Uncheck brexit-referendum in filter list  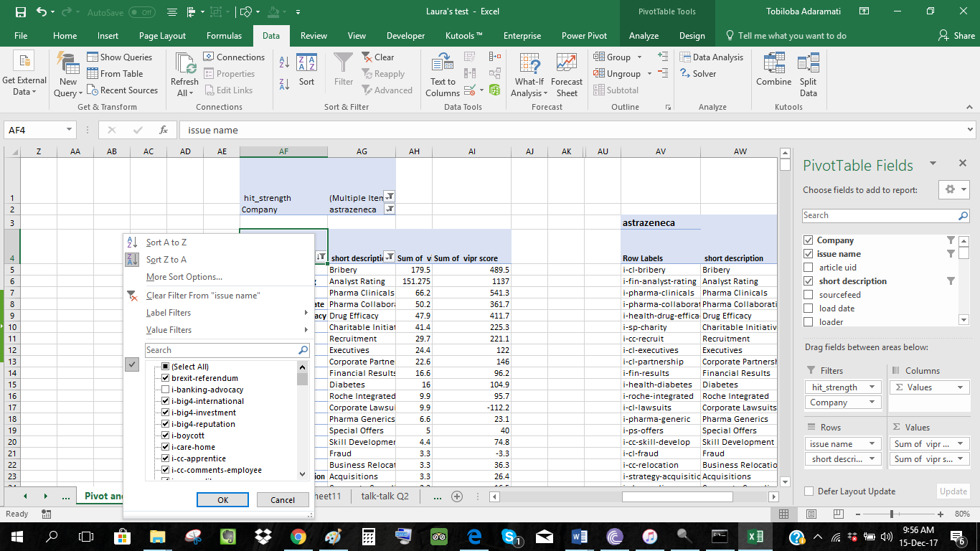[x=166, y=378]
